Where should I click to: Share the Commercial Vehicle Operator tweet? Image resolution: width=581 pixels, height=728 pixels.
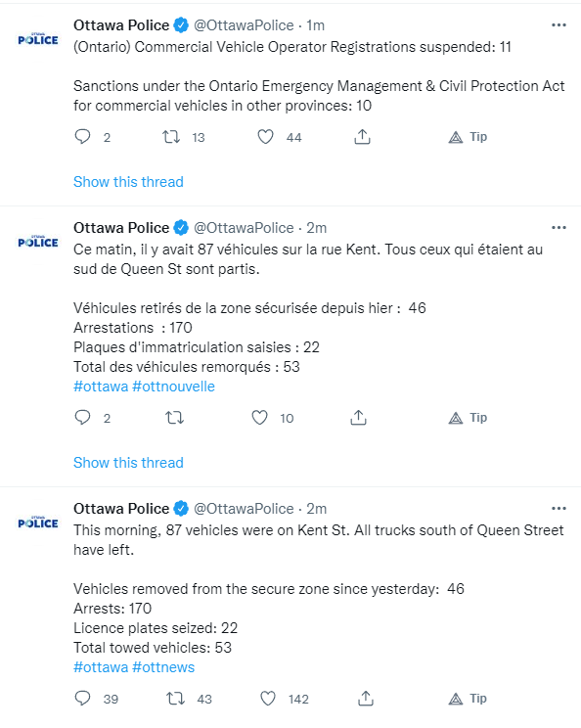pos(363,137)
